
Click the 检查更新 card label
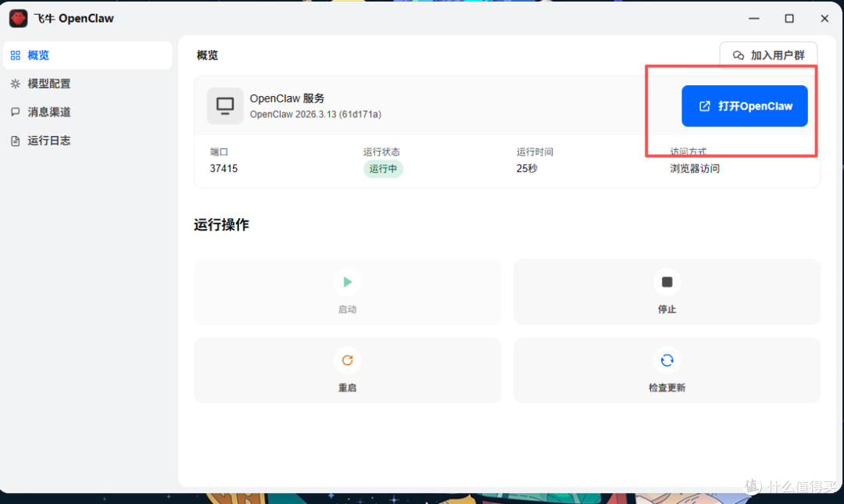click(x=667, y=388)
